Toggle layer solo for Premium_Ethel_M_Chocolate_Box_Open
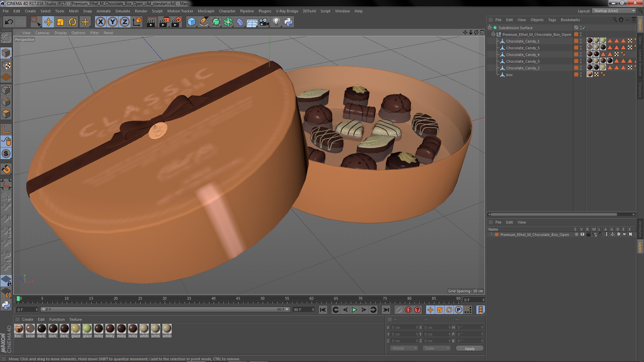The height and width of the screenshot is (362, 644). click(x=576, y=235)
